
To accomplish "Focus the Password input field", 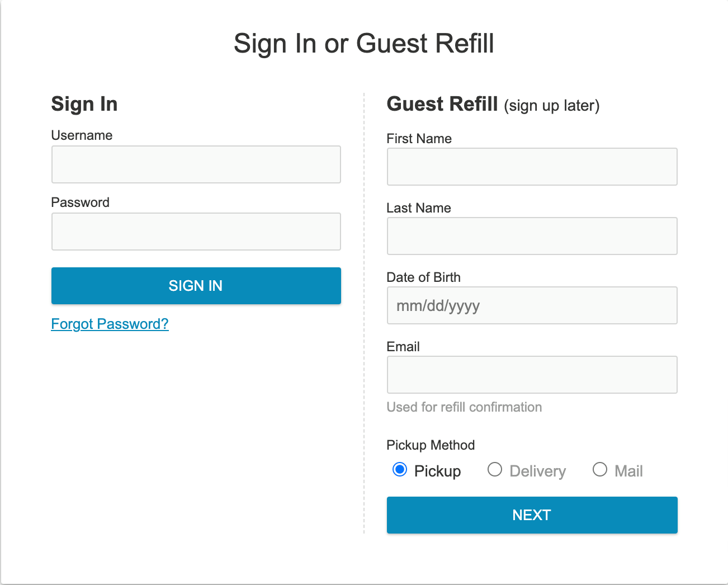I will click(x=196, y=232).
